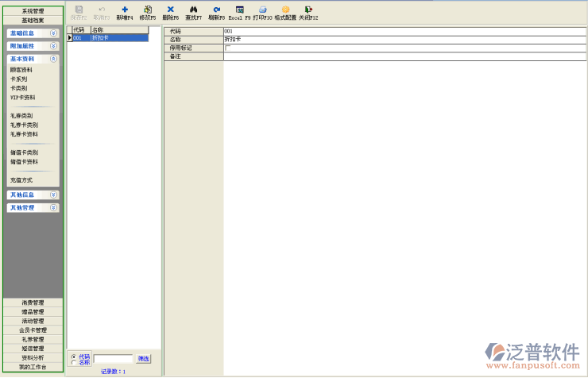Open 格式配置 format settings icon
The width and height of the screenshot is (588, 378).
(x=285, y=10)
